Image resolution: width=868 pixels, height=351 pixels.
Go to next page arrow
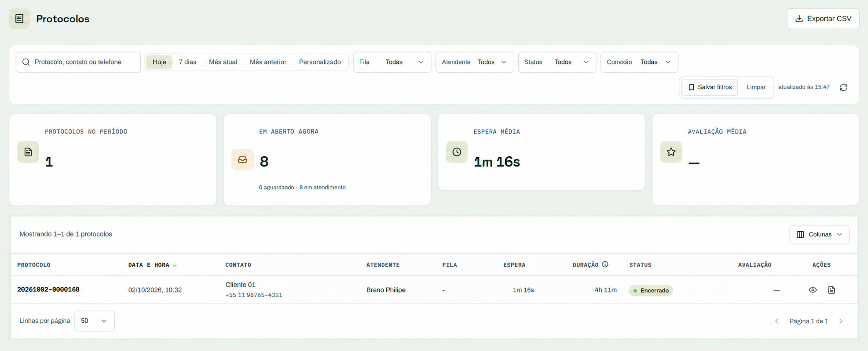click(841, 321)
